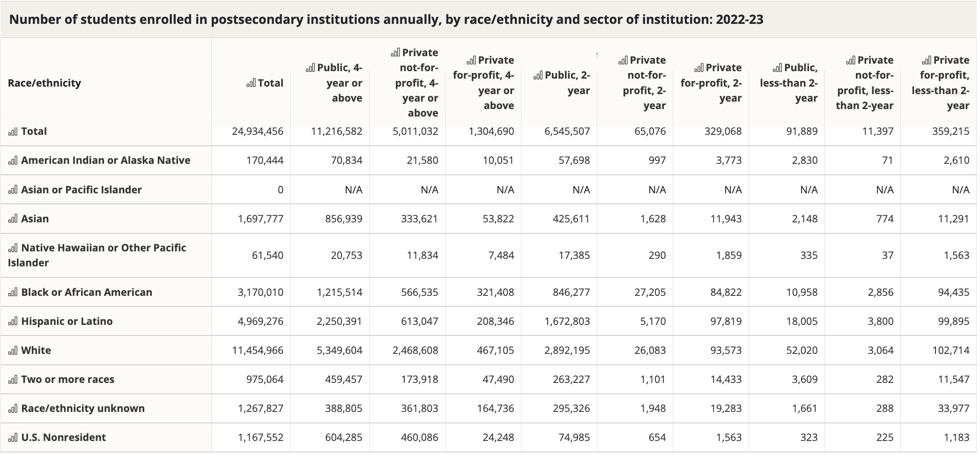Open chart icon for American Indian row
Viewport: 980px width, 455px height.
(13, 161)
